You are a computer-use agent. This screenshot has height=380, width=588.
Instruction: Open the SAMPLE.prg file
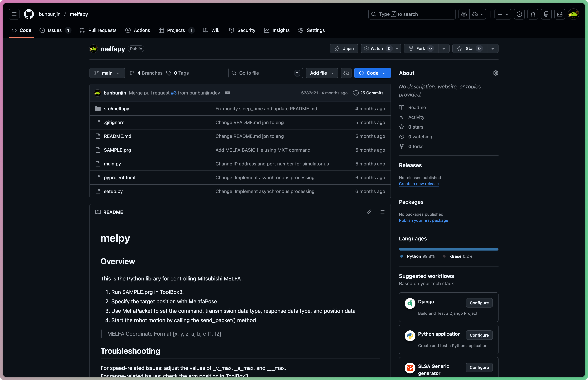click(x=117, y=150)
